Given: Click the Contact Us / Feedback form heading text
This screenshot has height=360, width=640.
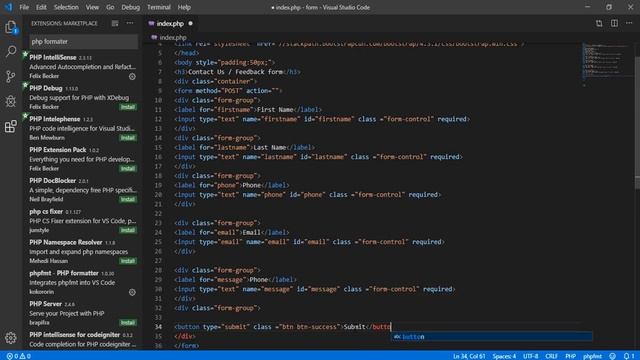Looking at the screenshot, I should pyautogui.click(x=235, y=72).
